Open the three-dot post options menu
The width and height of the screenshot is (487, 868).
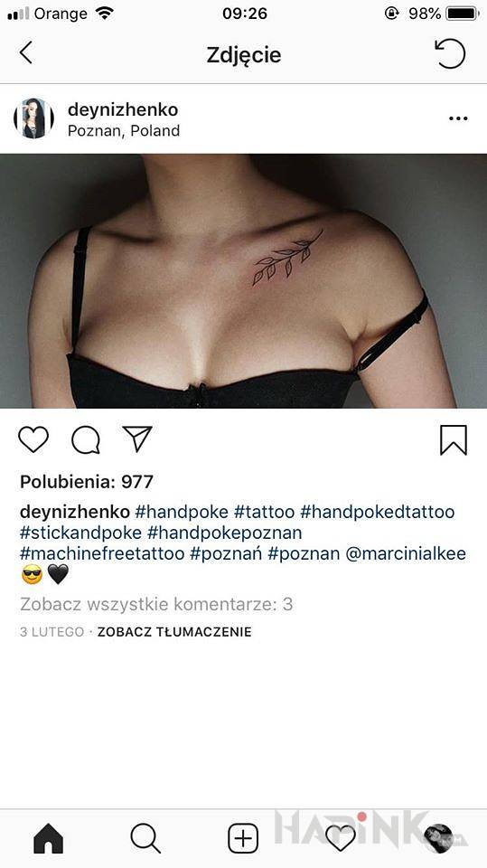coord(458,118)
